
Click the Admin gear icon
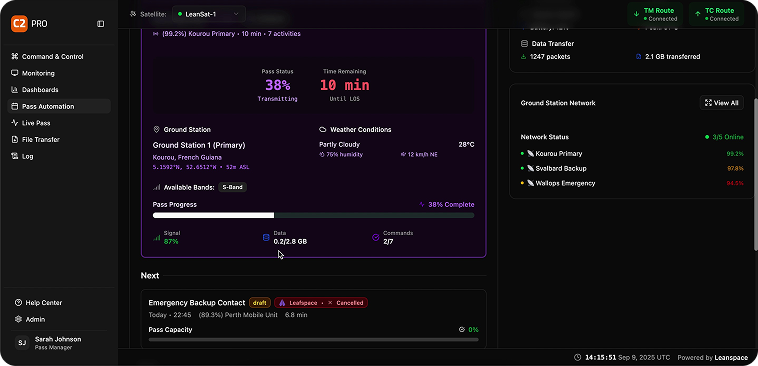[x=18, y=320]
